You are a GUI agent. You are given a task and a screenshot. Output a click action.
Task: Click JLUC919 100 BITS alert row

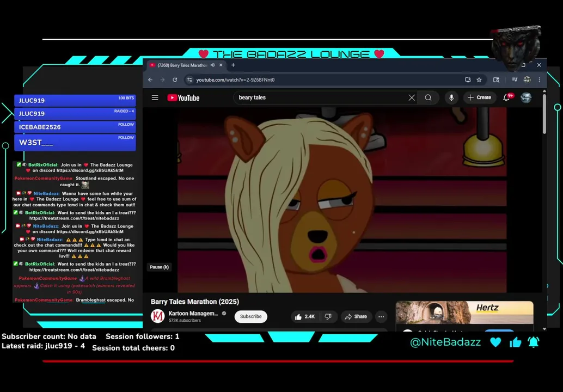75,100
